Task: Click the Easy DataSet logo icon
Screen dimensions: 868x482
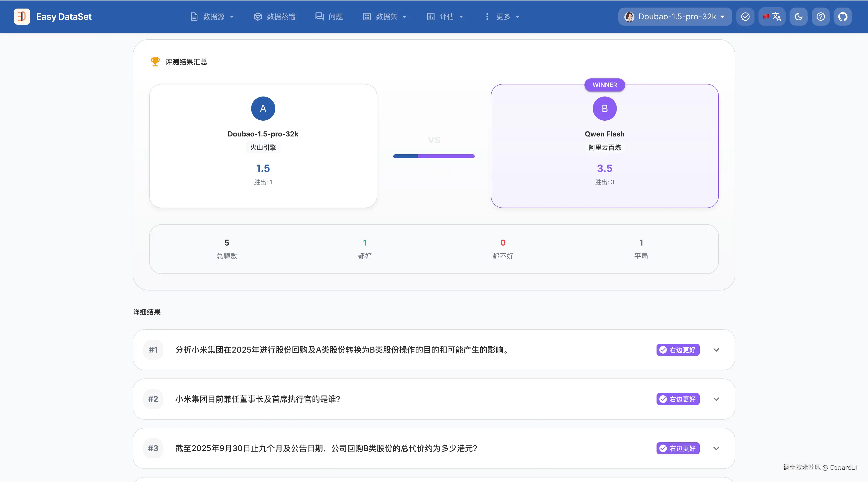Action: click(22, 17)
